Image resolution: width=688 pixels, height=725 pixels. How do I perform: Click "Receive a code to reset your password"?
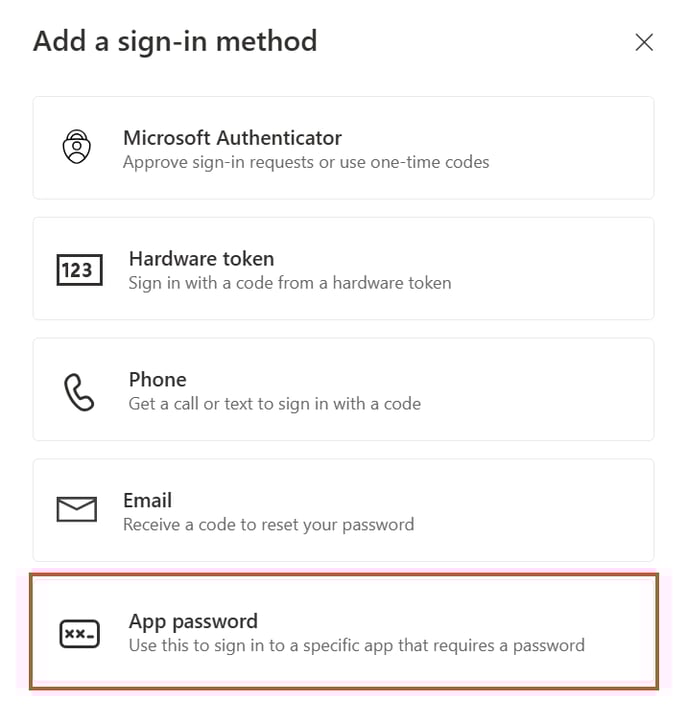(268, 524)
